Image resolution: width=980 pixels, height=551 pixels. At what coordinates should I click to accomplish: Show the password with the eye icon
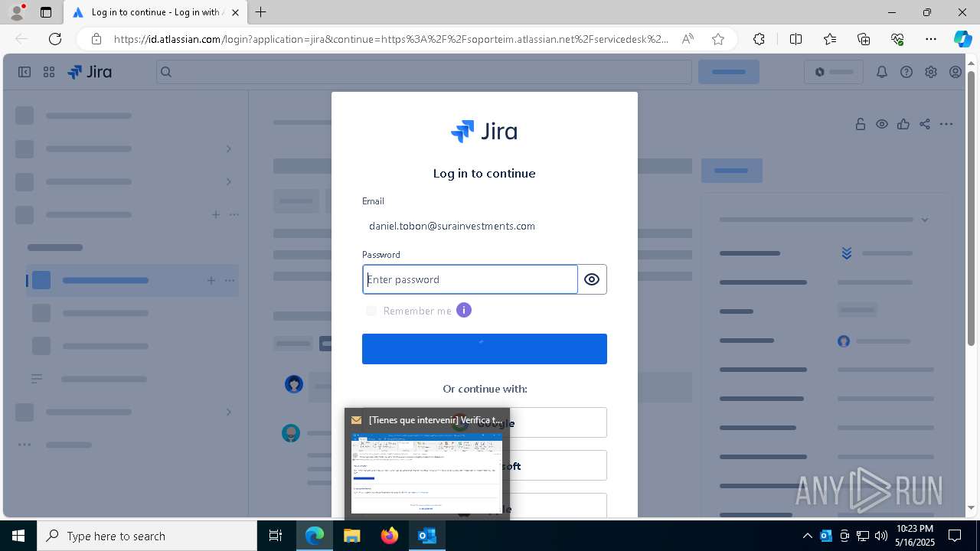592,279
